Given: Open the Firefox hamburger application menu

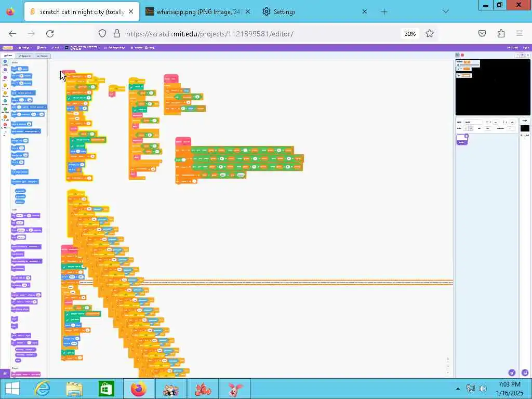Looking at the screenshot, I should pyautogui.click(x=520, y=33).
